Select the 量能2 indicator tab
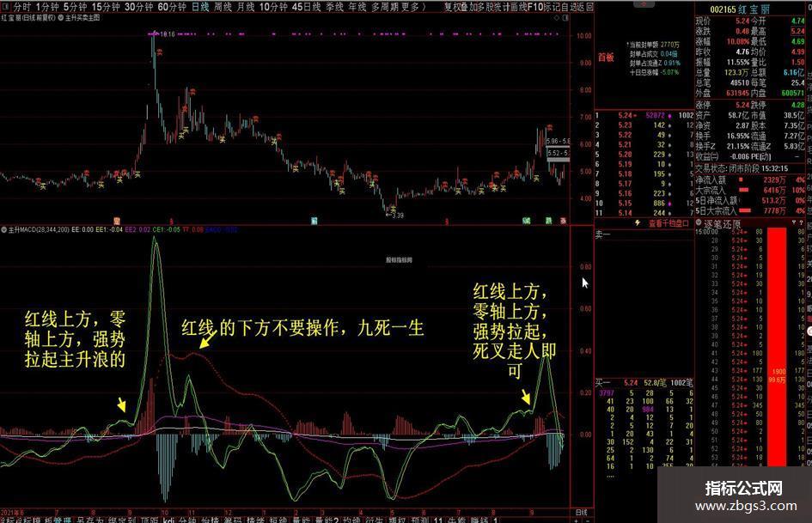The height and width of the screenshot is (523, 812). point(327,520)
